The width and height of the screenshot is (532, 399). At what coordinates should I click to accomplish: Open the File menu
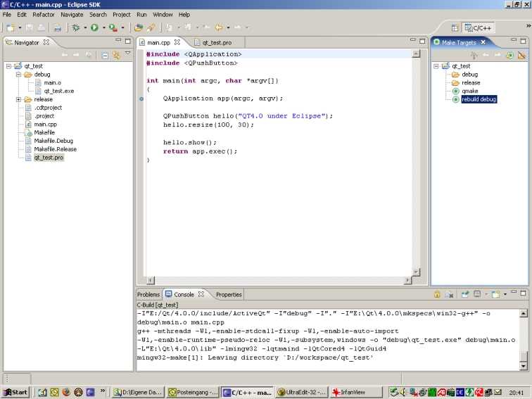[7, 15]
